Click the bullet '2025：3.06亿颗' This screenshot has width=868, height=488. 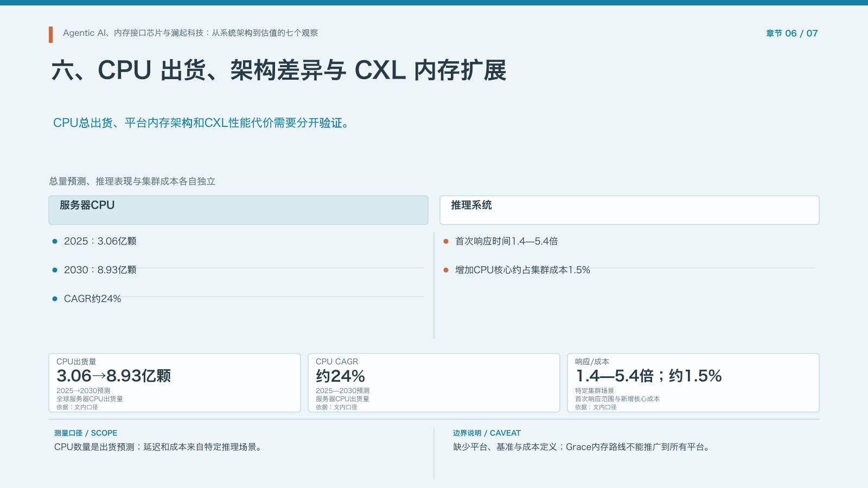(100, 241)
